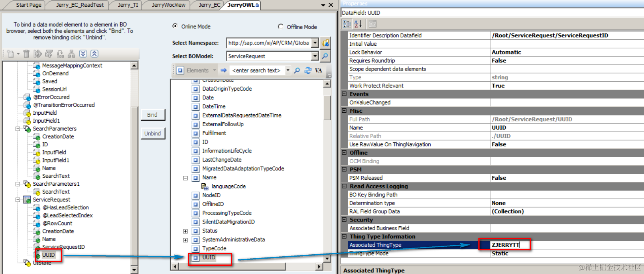Click the collapse all double-up arrow icon
The image size is (644, 274).
click(x=95, y=54)
